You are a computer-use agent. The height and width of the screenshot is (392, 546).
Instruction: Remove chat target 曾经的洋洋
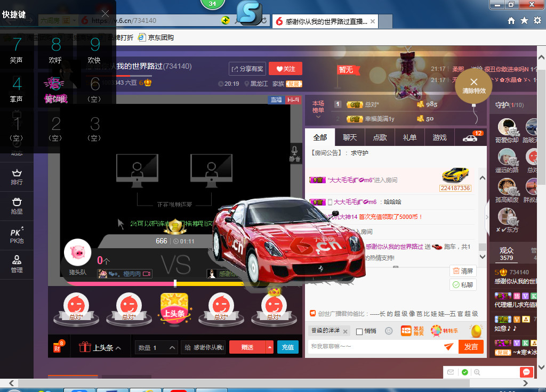(345, 331)
